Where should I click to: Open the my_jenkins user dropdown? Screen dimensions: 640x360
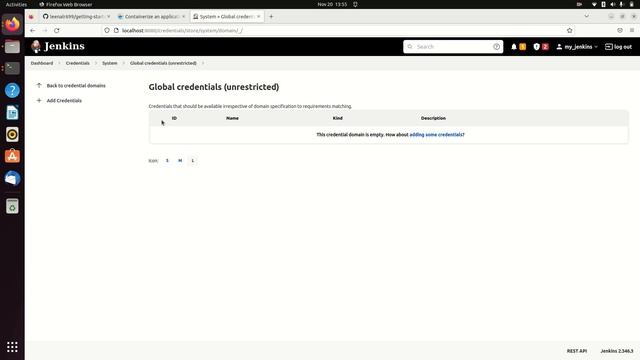[x=577, y=47]
